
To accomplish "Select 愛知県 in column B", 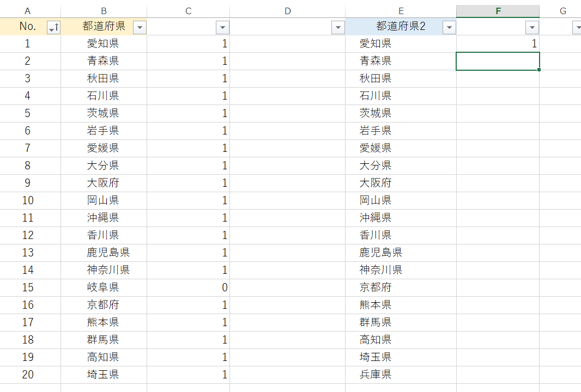I will (104, 44).
